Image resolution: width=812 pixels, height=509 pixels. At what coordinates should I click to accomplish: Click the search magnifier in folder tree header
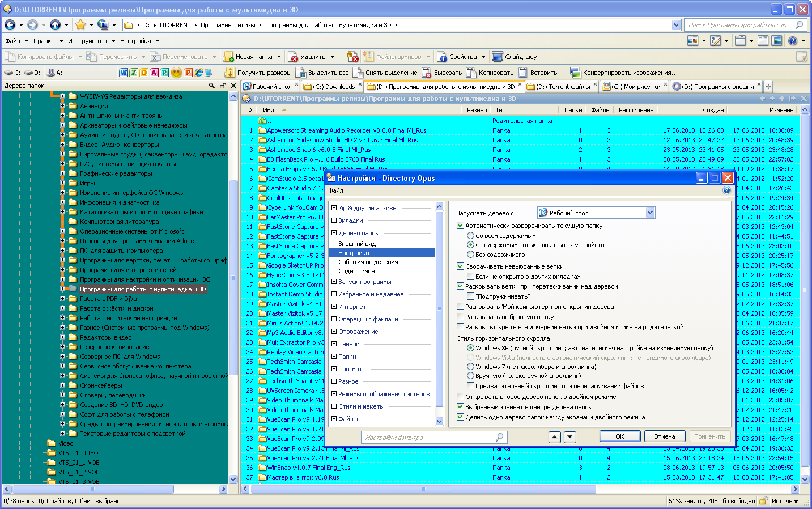tap(212, 86)
